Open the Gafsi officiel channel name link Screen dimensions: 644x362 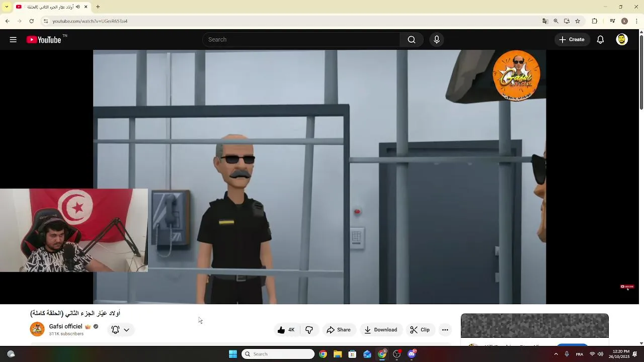(65, 326)
